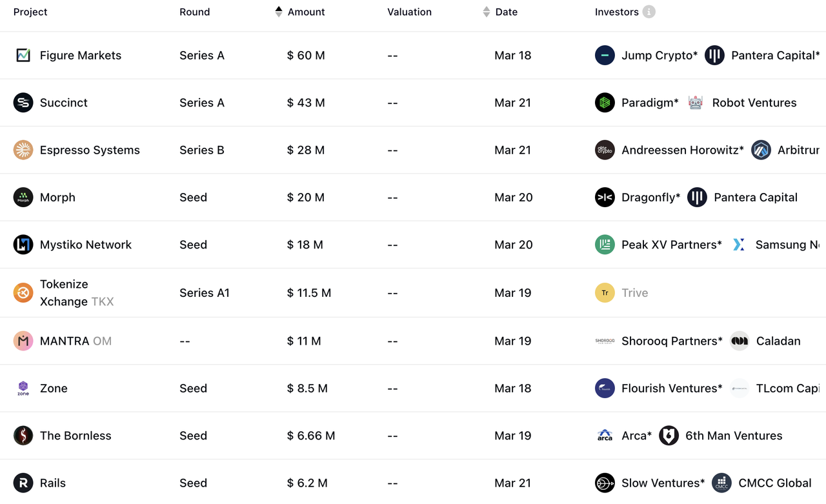Click the 6th Man Ventures icon
Viewport: 826px width, 504px height.
coord(669,436)
